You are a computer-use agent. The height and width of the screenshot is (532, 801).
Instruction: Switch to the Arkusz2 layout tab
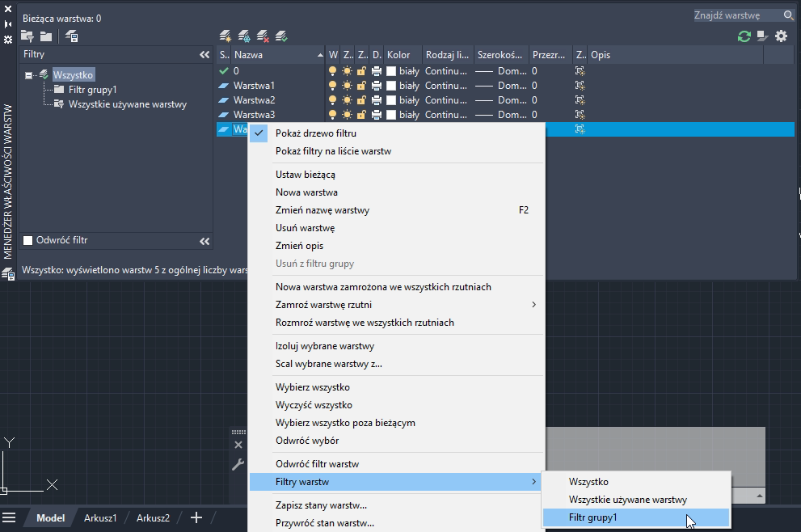tap(153, 517)
